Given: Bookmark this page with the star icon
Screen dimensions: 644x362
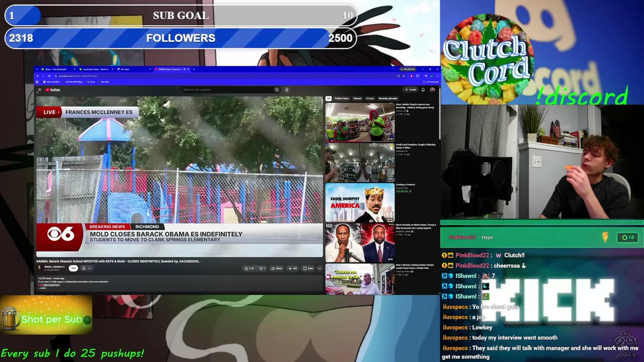Looking at the screenshot, I should click(x=404, y=76).
